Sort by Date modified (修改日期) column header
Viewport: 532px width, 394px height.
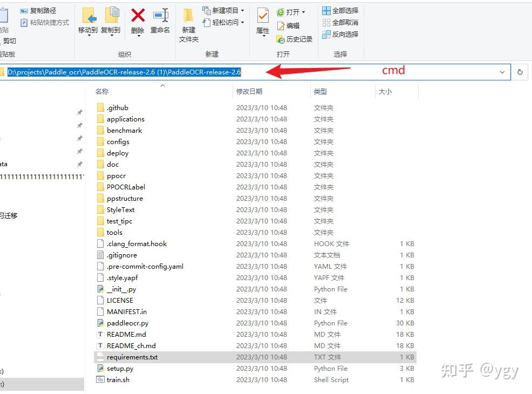click(x=249, y=91)
